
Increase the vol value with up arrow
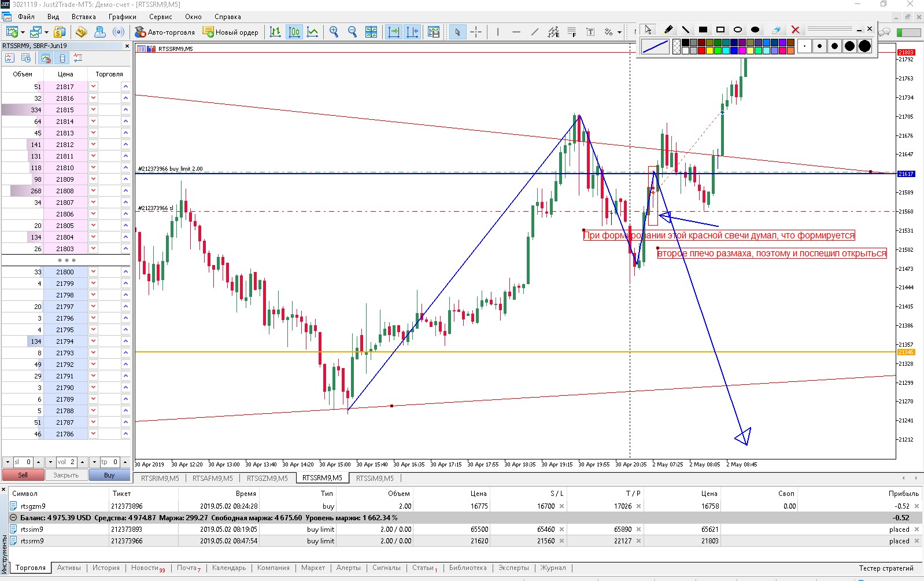(83, 462)
